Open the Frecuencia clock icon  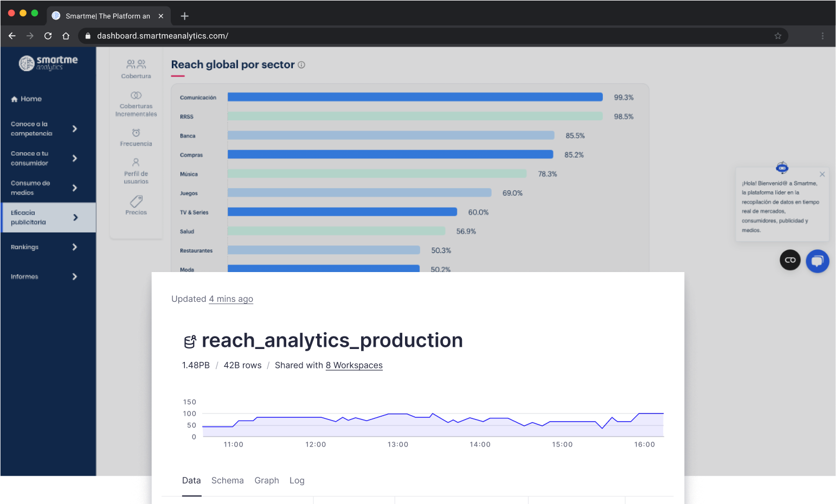tap(136, 133)
